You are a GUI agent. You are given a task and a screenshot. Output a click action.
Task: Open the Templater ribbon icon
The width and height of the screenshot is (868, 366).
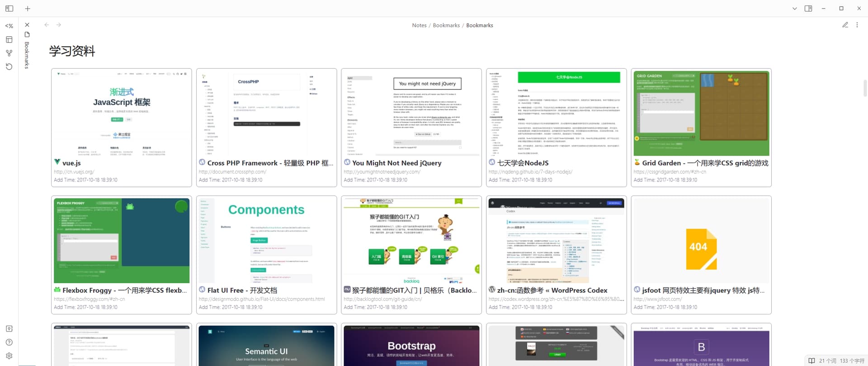(x=9, y=26)
